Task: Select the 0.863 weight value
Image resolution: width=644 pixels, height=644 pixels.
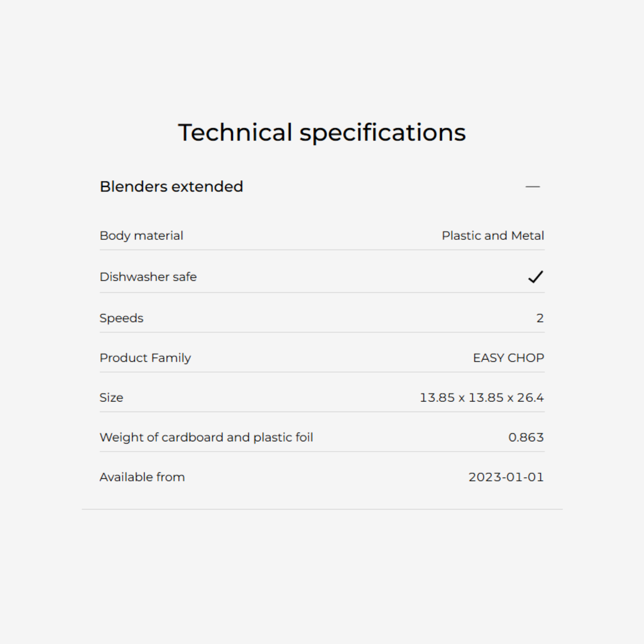Action: [526, 437]
